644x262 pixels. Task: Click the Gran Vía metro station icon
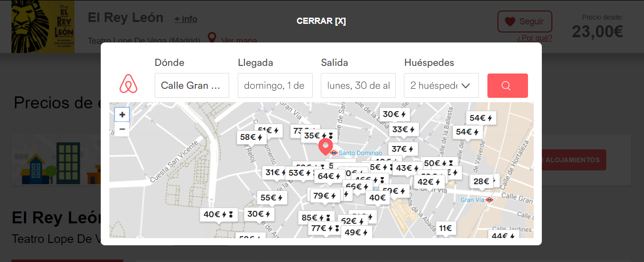point(489,200)
